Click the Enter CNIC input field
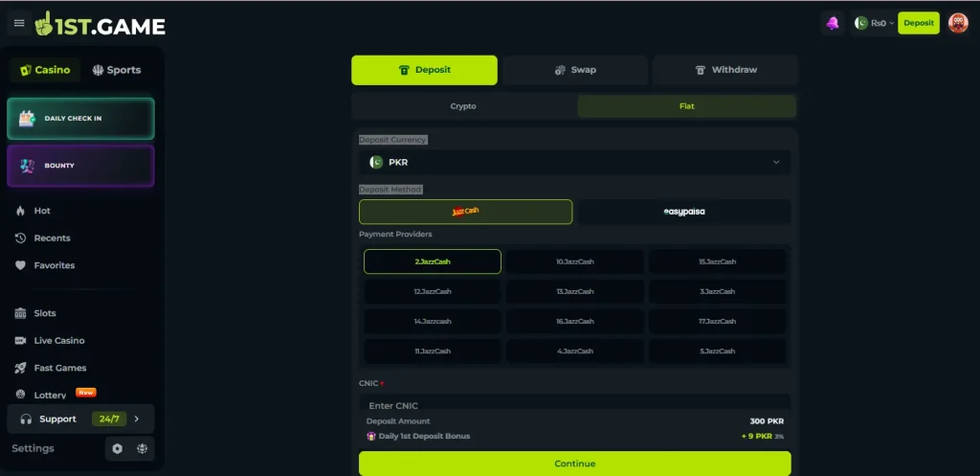The width and height of the screenshot is (980, 476). point(575,403)
